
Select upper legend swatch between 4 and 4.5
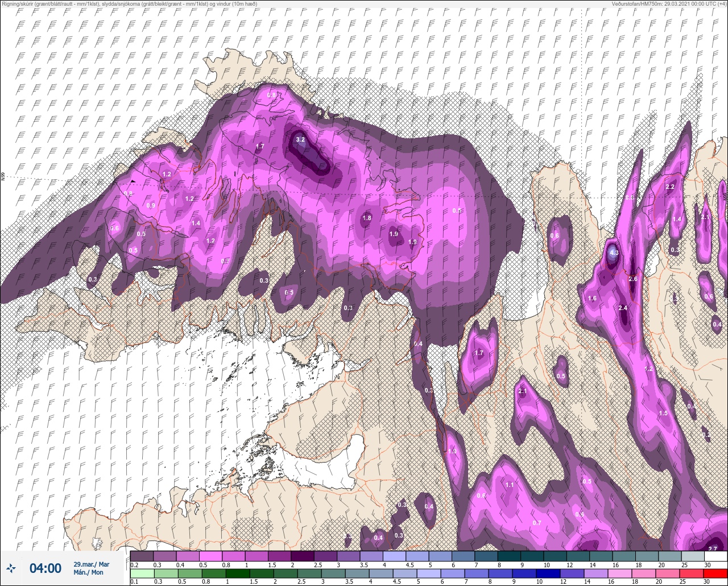[x=395, y=556]
